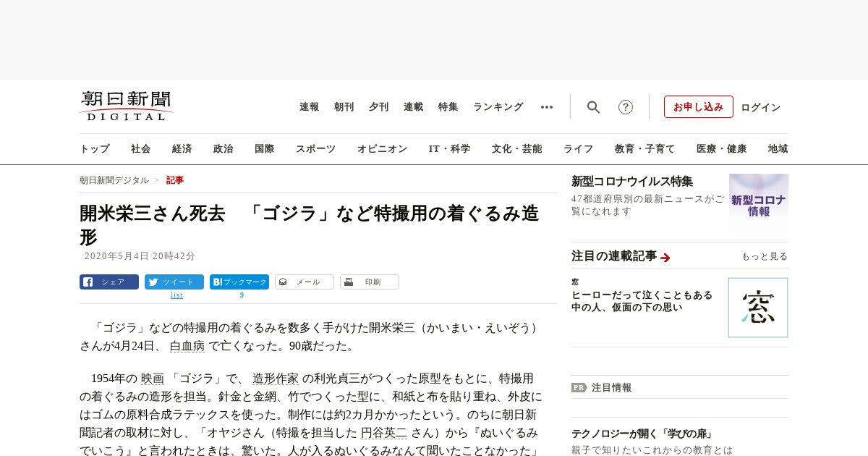Open Hatena bookmark count 9
Screen dimensions: 868x456
click(x=242, y=295)
